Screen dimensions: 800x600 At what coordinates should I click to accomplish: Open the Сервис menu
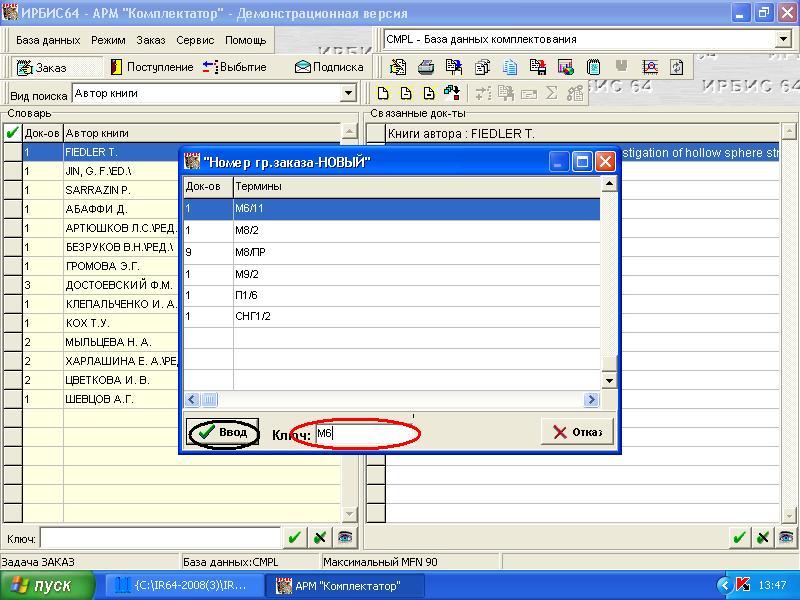(x=195, y=40)
